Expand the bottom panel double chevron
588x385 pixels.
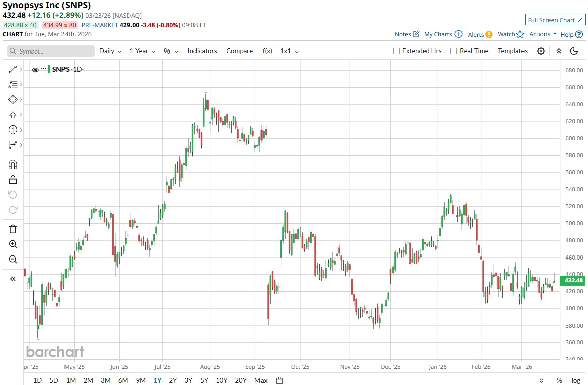click(541, 381)
